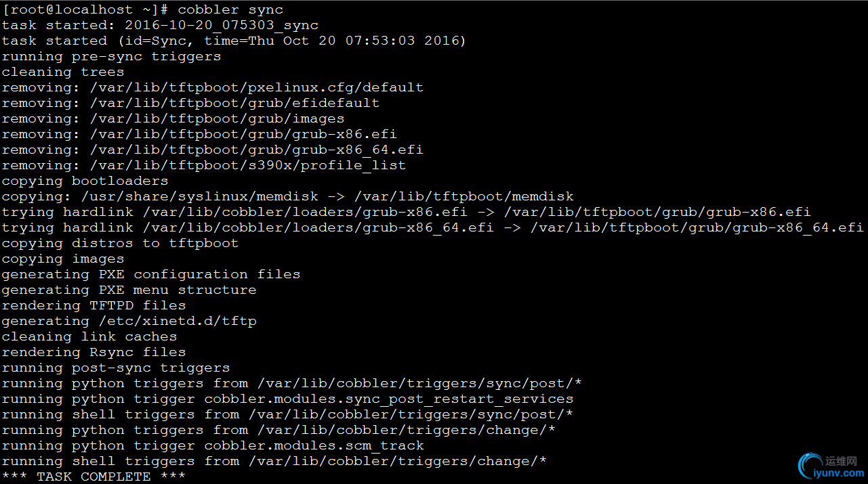This screenshot has width=868, height=484.
Task: Click the cleaning trees output line
Action: point(63,72)
